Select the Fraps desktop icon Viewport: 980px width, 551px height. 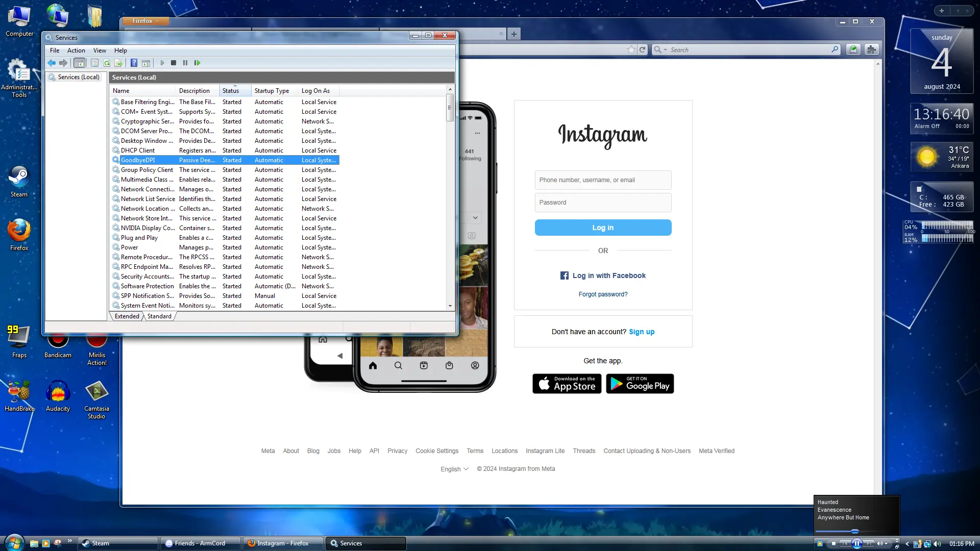pyautogui.click(x=19, y=341)
